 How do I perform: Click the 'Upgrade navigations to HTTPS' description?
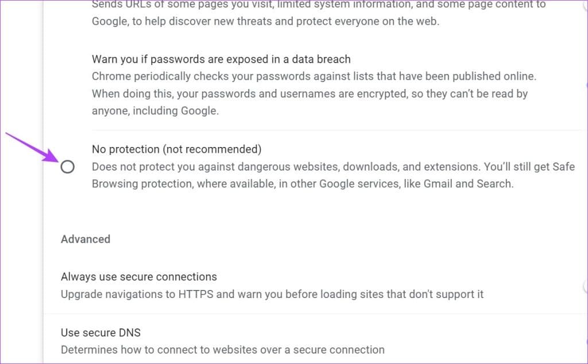click(x=272, y=295)
